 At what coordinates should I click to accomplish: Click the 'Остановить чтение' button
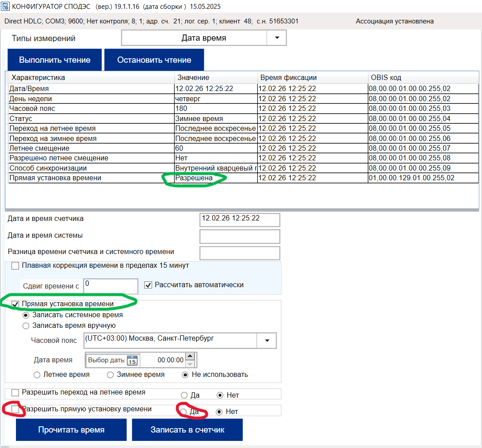tap(154, 60)
